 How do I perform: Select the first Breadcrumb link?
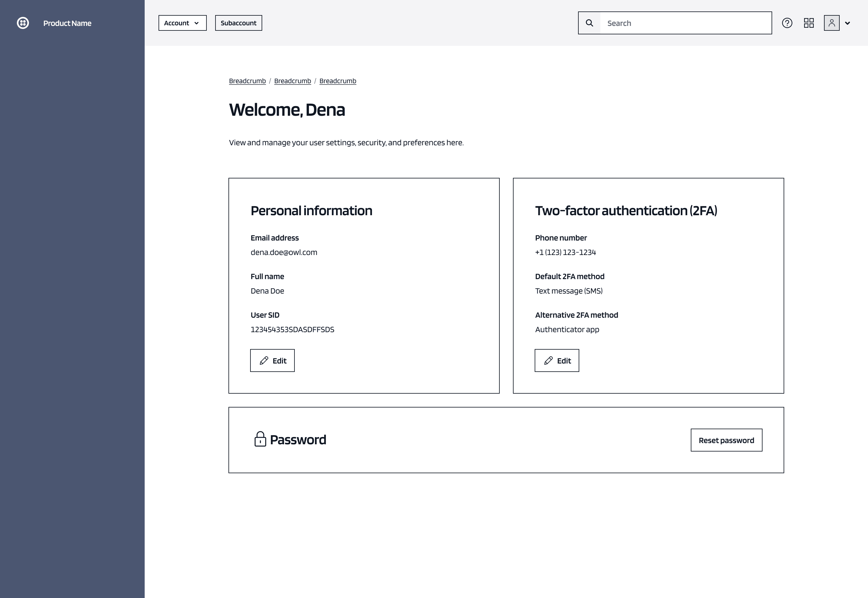coord(247,80)
